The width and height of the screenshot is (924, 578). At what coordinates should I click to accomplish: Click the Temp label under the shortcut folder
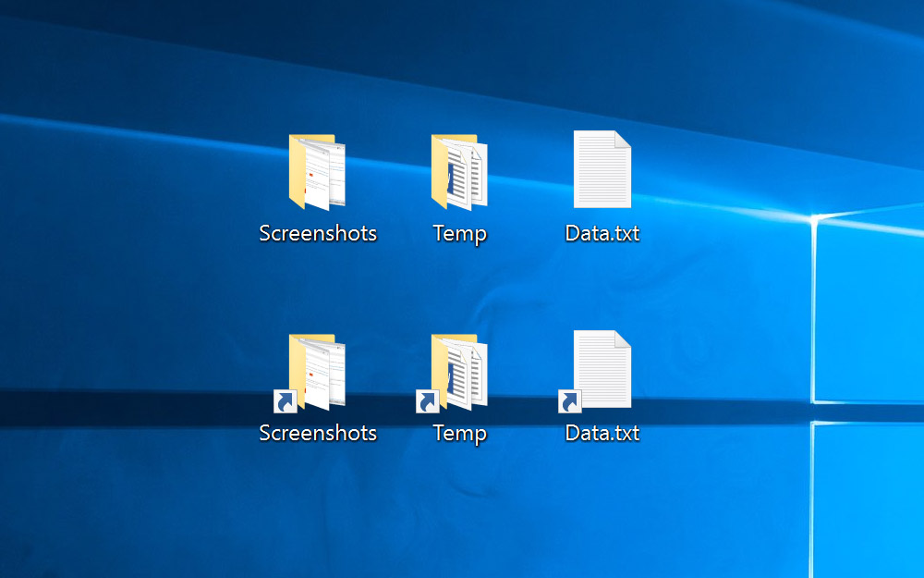pyautogui.click(x=459, y=434)
